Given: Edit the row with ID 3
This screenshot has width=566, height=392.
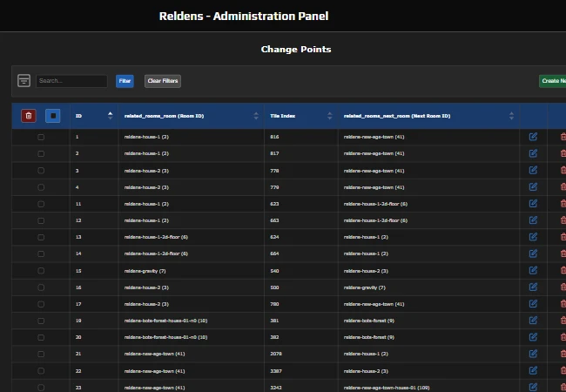Looking at the screenshot, I should 533,170.
